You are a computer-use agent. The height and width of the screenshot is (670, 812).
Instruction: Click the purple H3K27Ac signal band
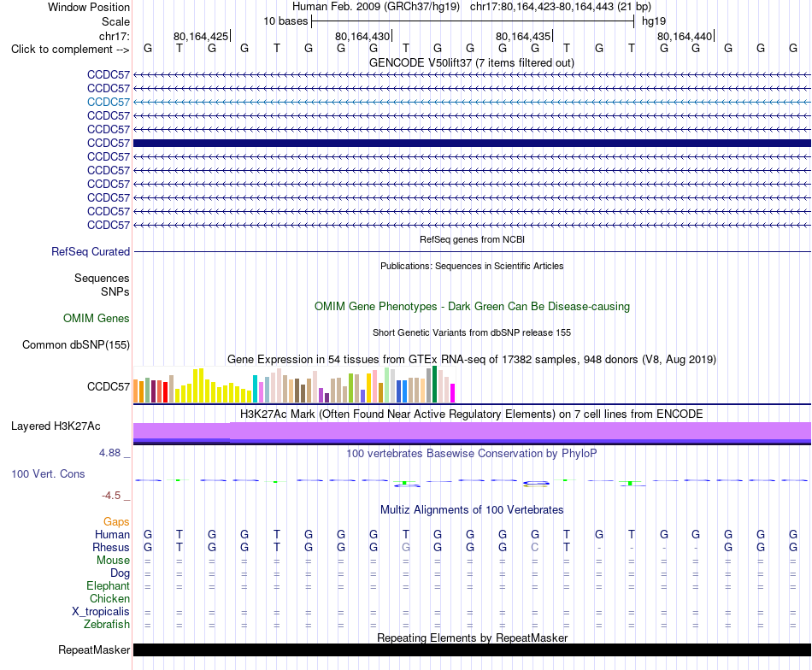[472, 431]
